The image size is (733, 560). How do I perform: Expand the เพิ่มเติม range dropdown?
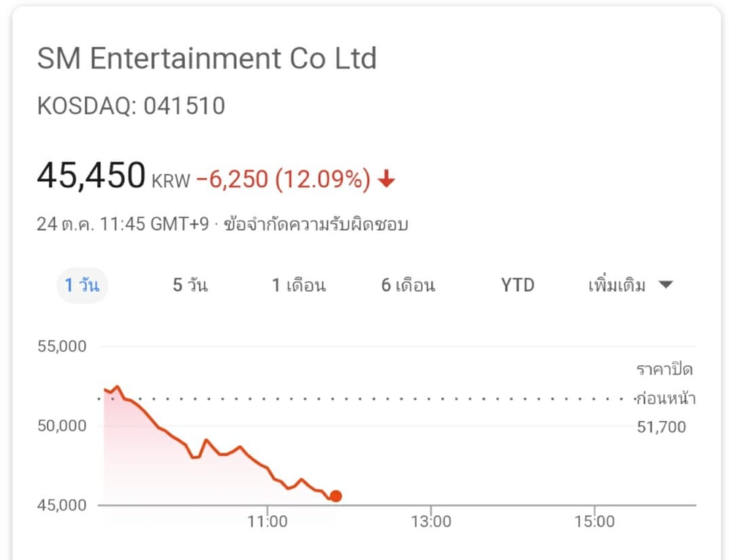(630, 284)
